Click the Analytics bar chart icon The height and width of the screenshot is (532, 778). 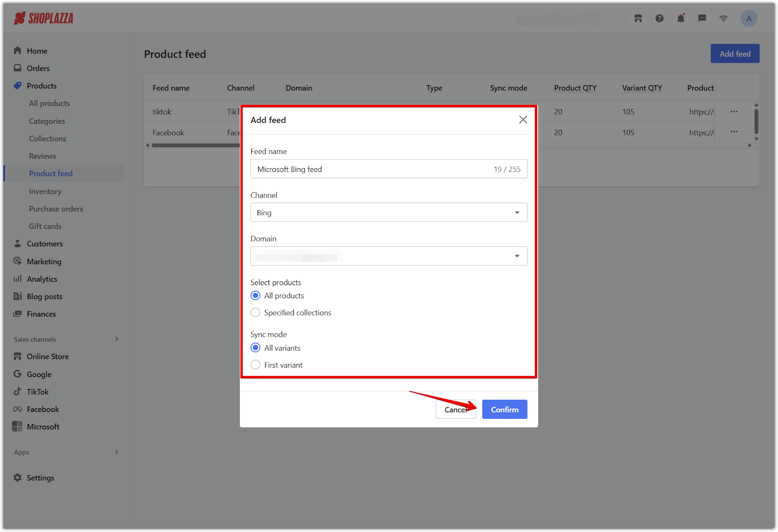(18, 279)
